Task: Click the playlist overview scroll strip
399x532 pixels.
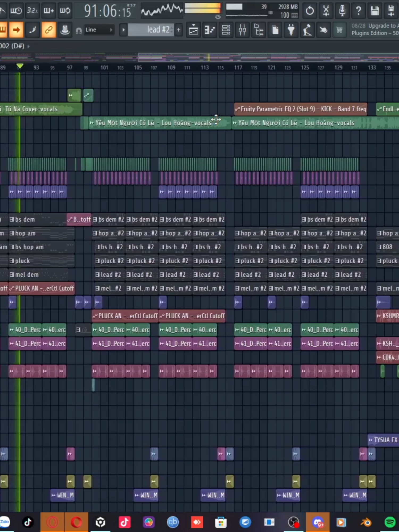Action: coord(199,57)
